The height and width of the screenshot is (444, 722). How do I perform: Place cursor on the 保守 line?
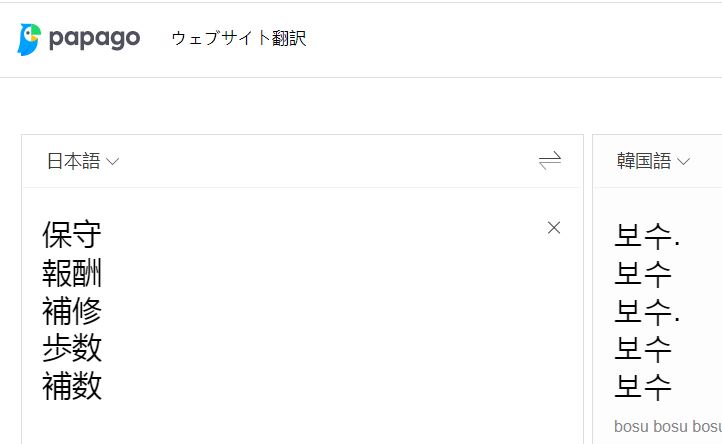click(72, 236)
